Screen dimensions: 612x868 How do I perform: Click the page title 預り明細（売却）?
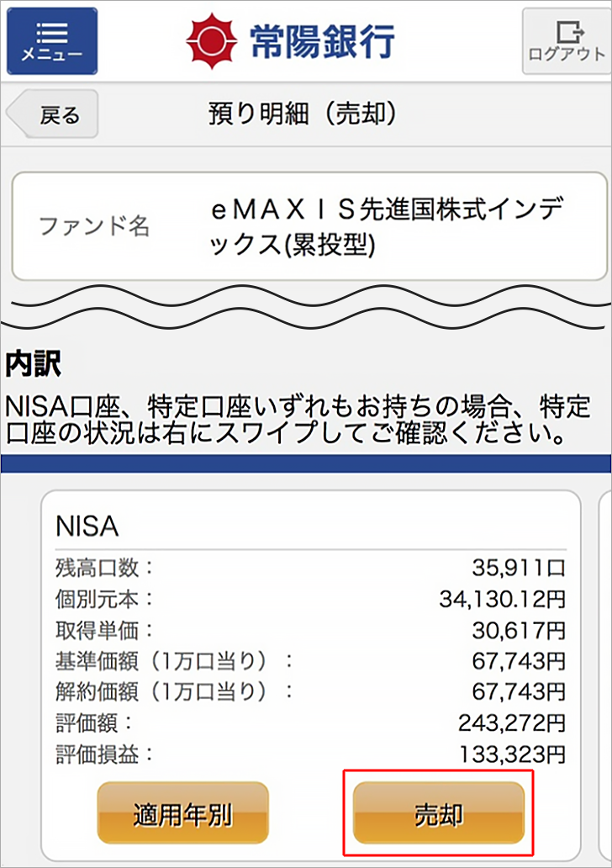(303, 114)
